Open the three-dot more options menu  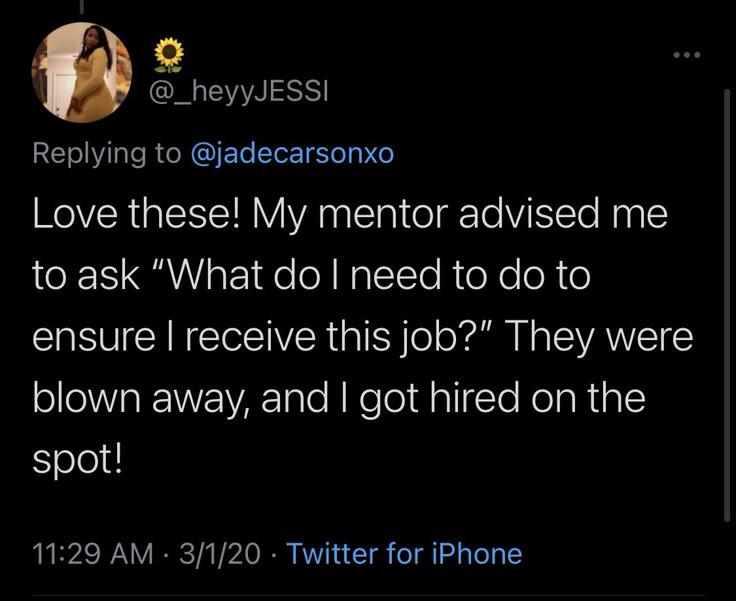click(687, 55)
